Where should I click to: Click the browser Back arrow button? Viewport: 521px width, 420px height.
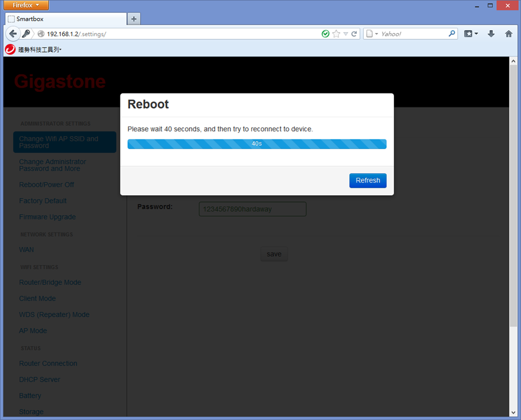pyautogui.click(x=12, y=33)
